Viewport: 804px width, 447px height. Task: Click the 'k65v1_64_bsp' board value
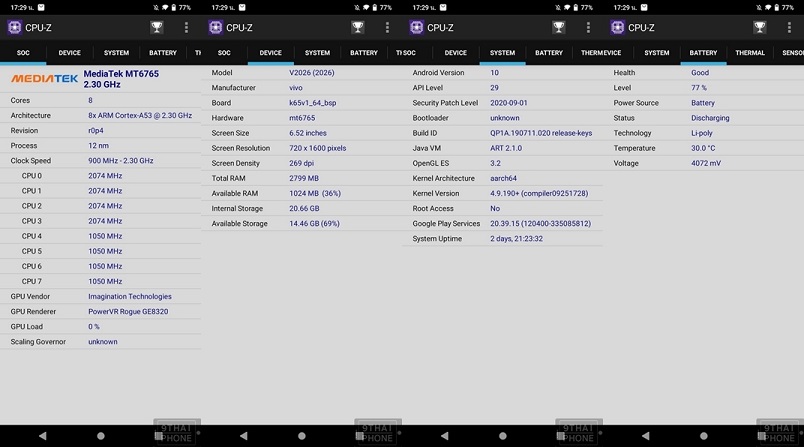(x=313, y=103)
